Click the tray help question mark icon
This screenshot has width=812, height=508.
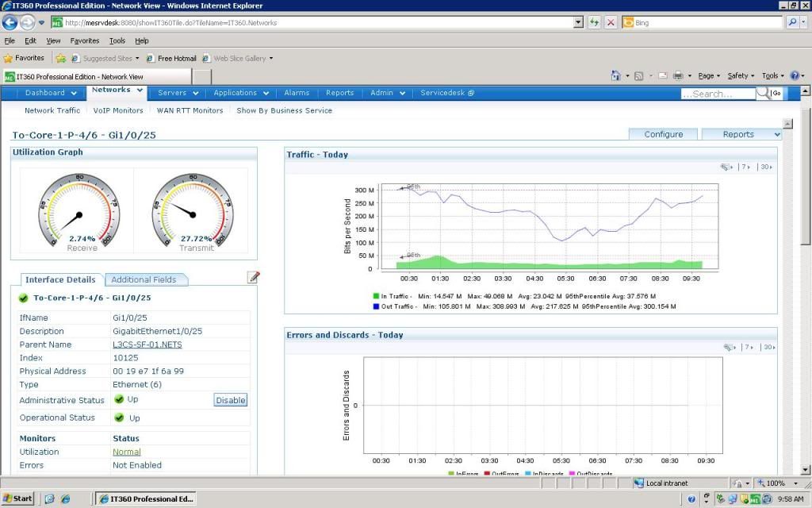[691, 499]
